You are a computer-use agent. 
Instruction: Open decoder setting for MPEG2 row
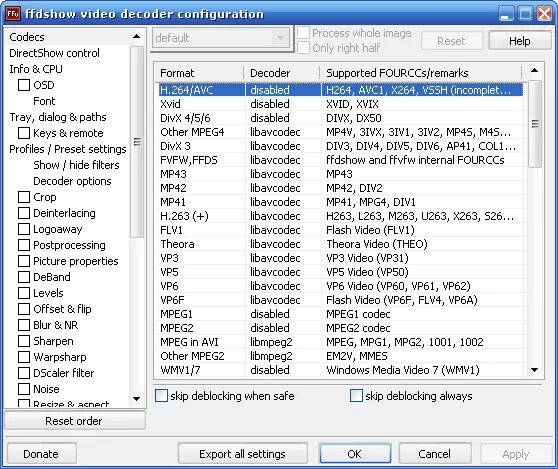pyautogui.click(x=269, y=328)
